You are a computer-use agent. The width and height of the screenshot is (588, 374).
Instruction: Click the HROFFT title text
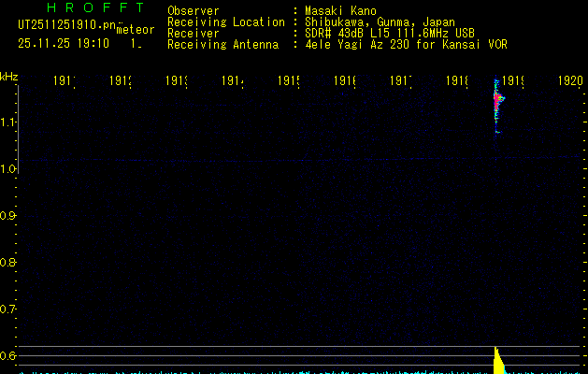point(96,7)
